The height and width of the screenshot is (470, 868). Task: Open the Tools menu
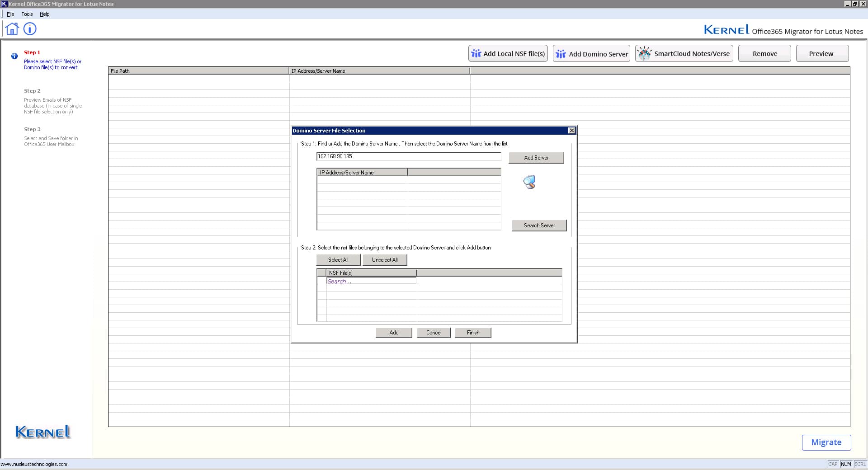(27, 14)
